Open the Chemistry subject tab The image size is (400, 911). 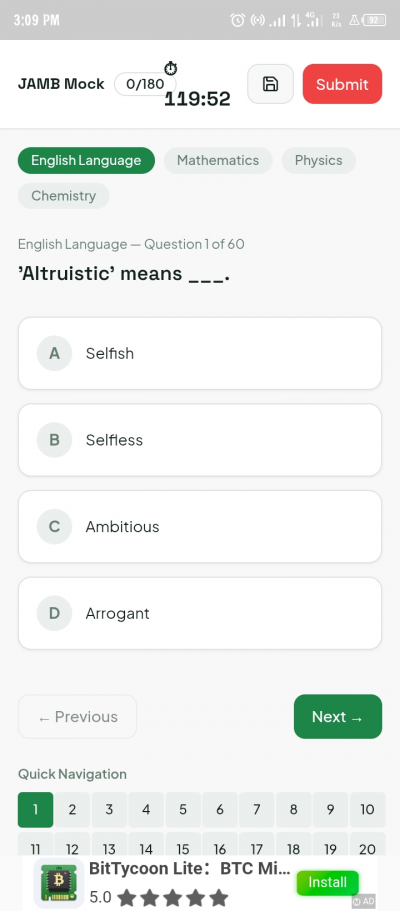point(63,196)
